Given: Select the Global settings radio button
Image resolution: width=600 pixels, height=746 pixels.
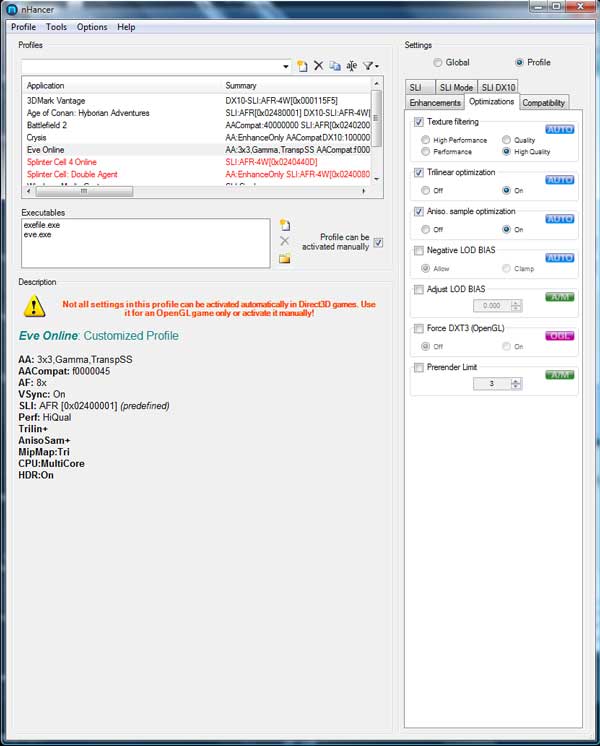Looking at the screenshot, I should point(437,62).
